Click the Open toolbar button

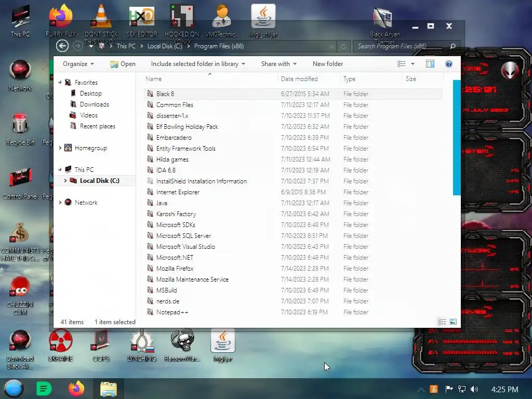click(123, 64)
